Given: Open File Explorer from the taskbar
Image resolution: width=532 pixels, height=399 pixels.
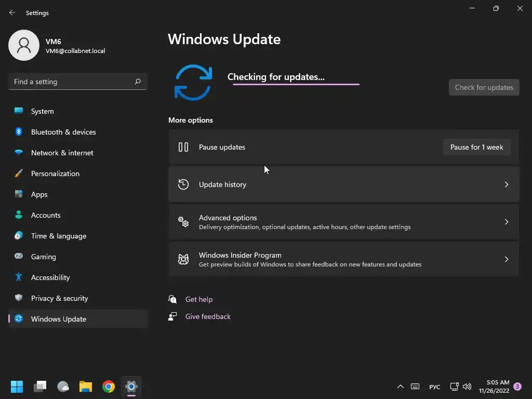Looking at the screenshot, I should (x=86, y=387).
